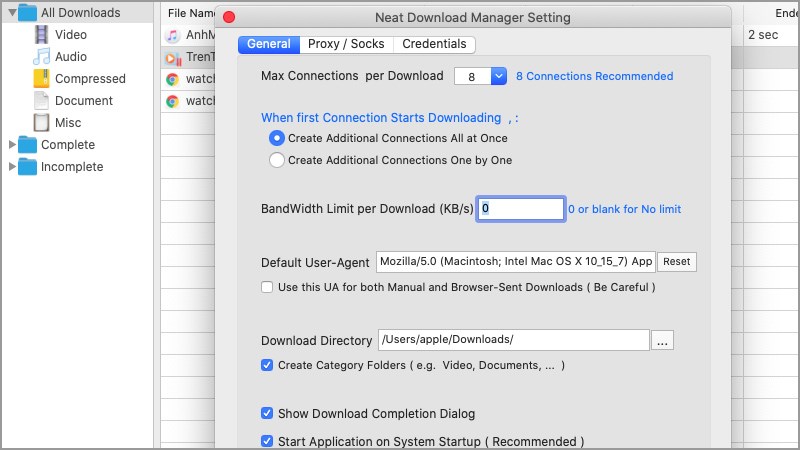
Task: Click the browse button for Download Directory
Action: (662, 341)
